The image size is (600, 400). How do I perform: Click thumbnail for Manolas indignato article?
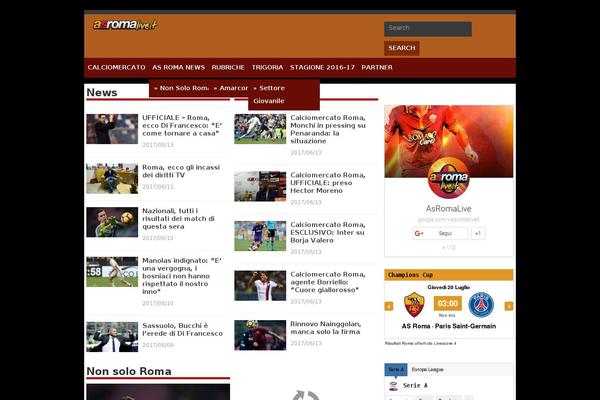(x=112, y=272)
